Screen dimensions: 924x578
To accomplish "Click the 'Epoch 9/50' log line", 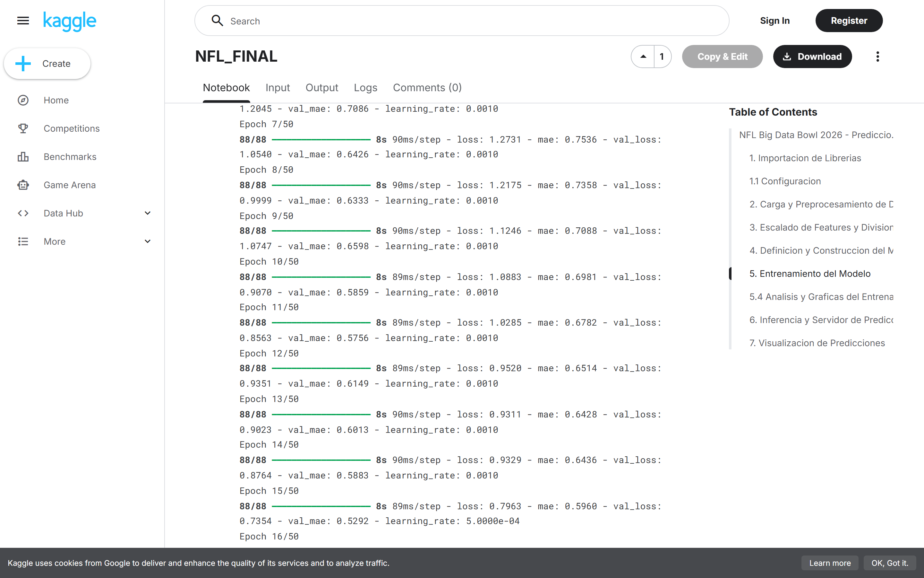I will pos(266,216).
